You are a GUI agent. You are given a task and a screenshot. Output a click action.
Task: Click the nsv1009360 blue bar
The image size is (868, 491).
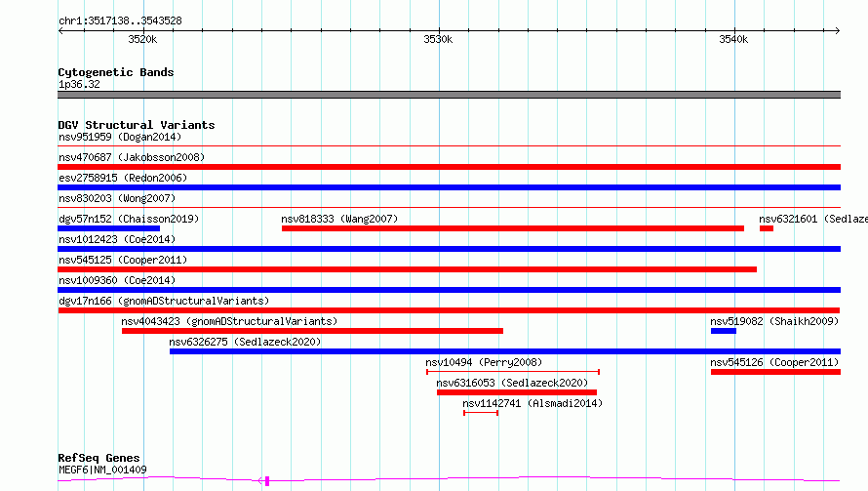449,290
